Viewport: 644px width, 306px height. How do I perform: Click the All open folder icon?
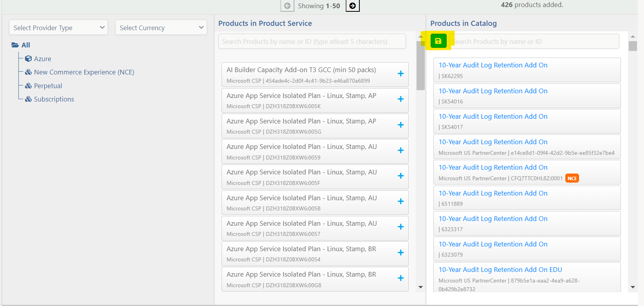pos(15,45)
